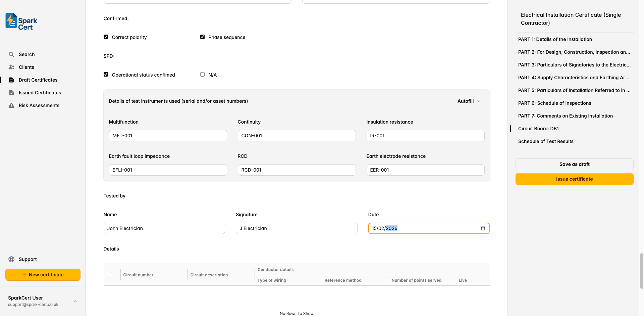Click the Support lifebuoy icon

point(11,259)
